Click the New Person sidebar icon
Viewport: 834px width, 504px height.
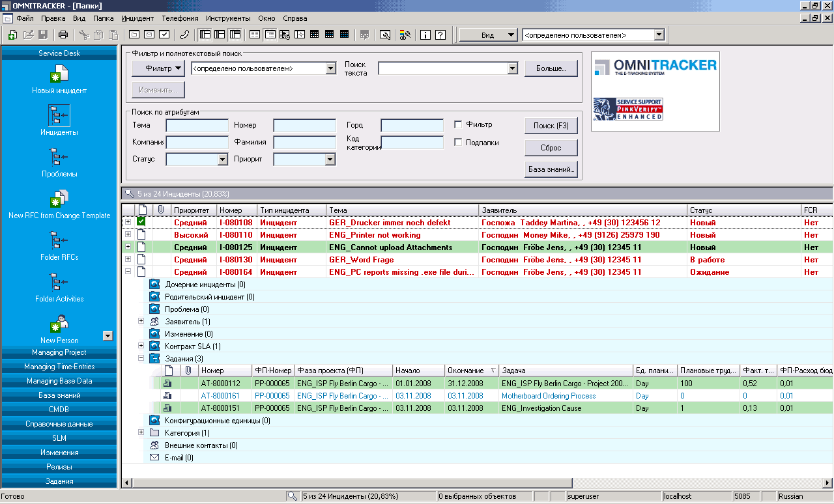pos(59,324)
